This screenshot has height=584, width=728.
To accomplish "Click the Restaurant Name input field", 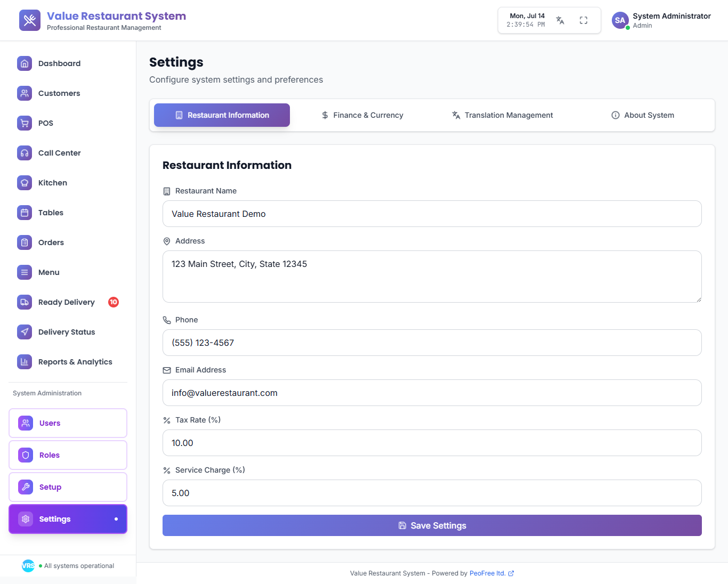I will click(x=432, y=214).
